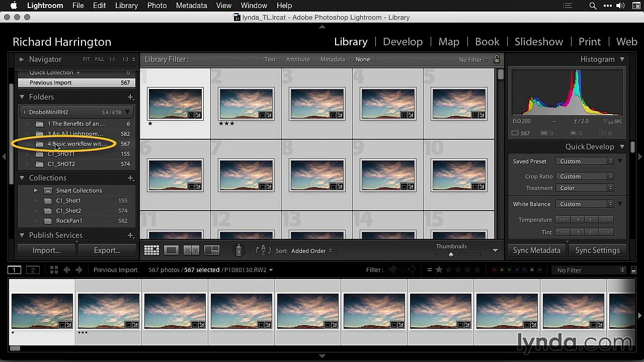Open White Balance dropdown

(x=585, y=204)
